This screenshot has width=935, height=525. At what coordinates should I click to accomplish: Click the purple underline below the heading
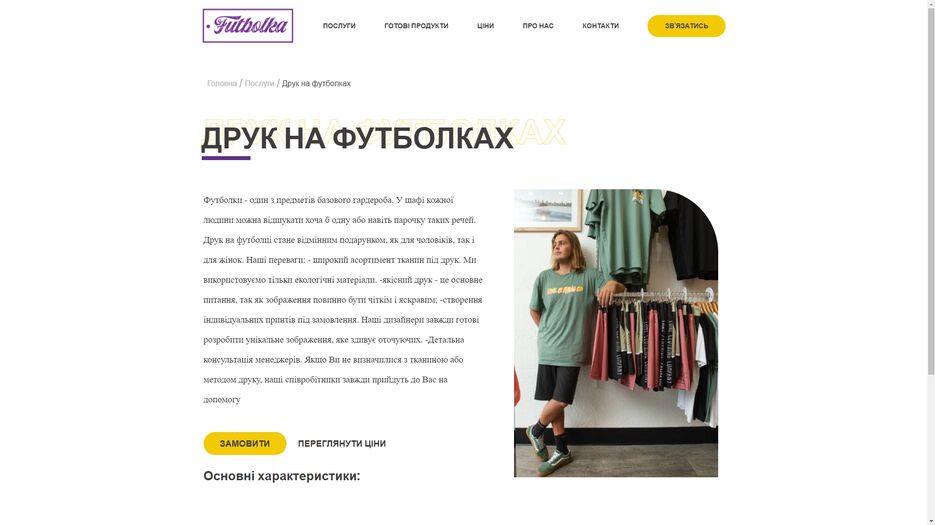tap(226, 158)
